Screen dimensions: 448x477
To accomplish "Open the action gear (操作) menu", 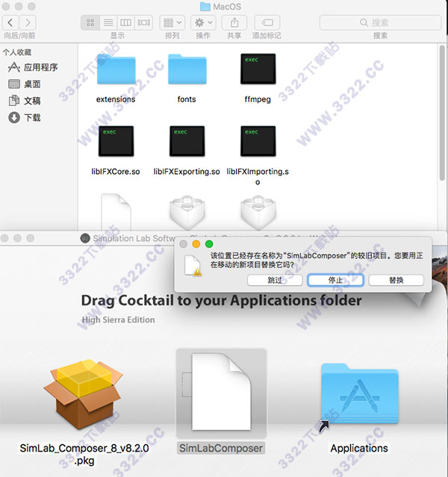I will click(203, 22).
